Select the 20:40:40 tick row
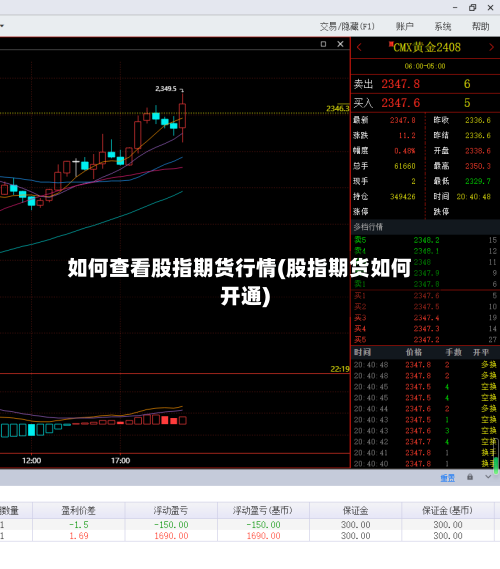The width and height of the screenshot is (500, 569). (425, 464)
